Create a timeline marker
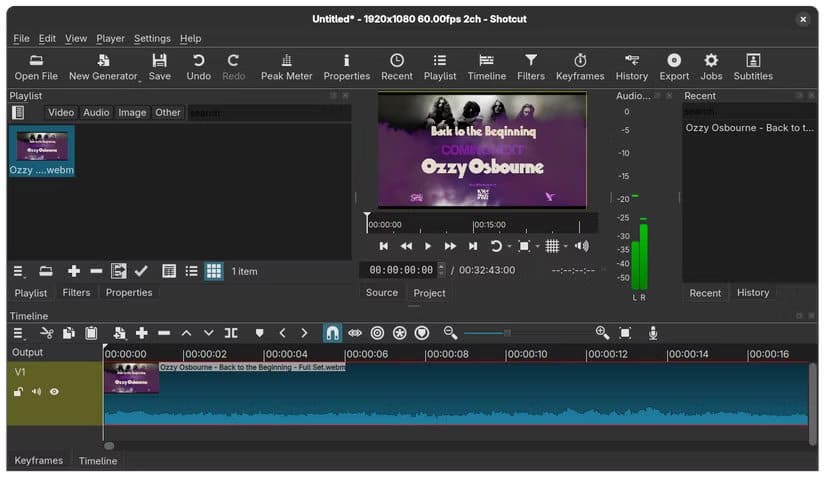825x478 pixels. coord(259,333)
